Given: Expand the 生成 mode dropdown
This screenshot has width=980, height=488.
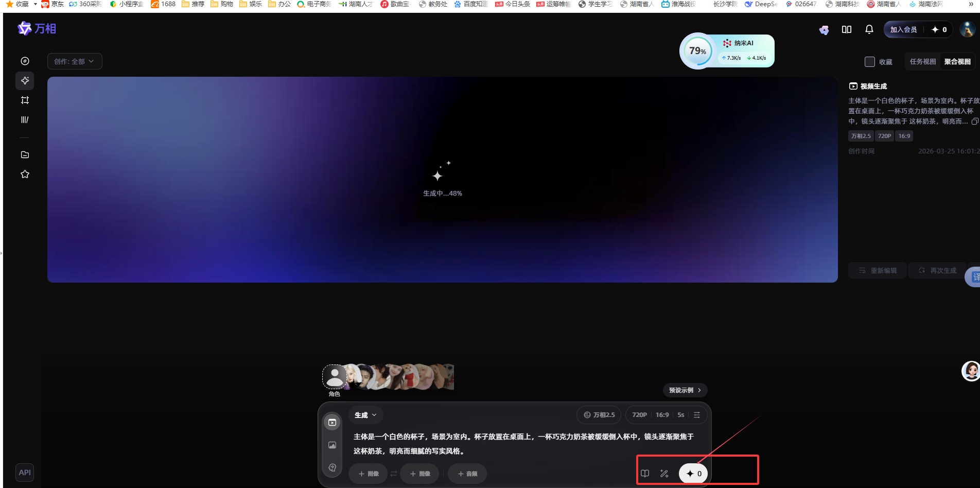Looking at the screenshot, I should pyautogui.click(x=366, y=415).
